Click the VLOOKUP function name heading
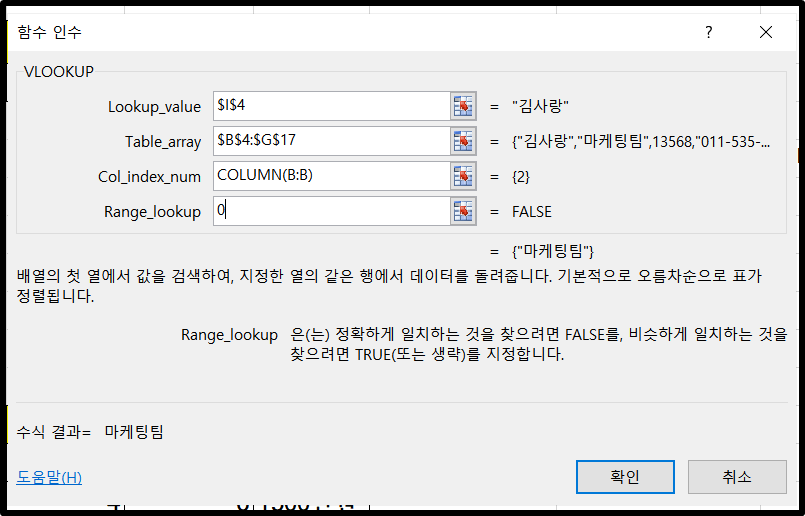 pyautogui.click(x=59, y=71)
